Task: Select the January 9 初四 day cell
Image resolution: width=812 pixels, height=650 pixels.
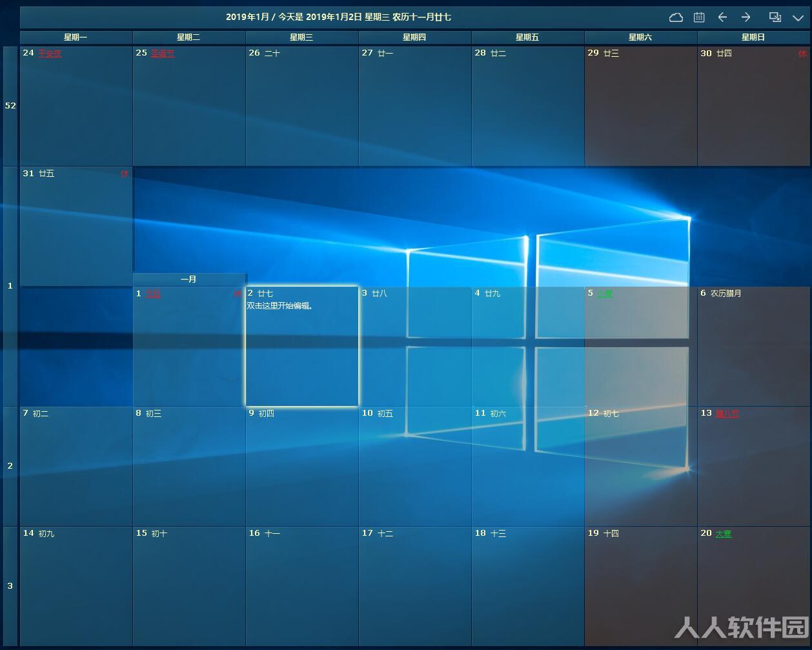Action: (x=302, y=466)
